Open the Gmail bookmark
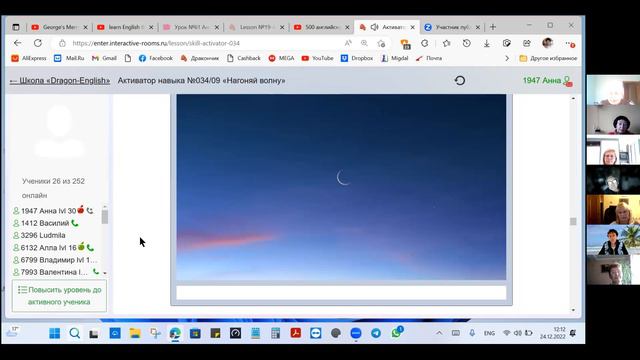Image resolution: width=640 pixels, height=360 pixels. (x=104, y=58)
